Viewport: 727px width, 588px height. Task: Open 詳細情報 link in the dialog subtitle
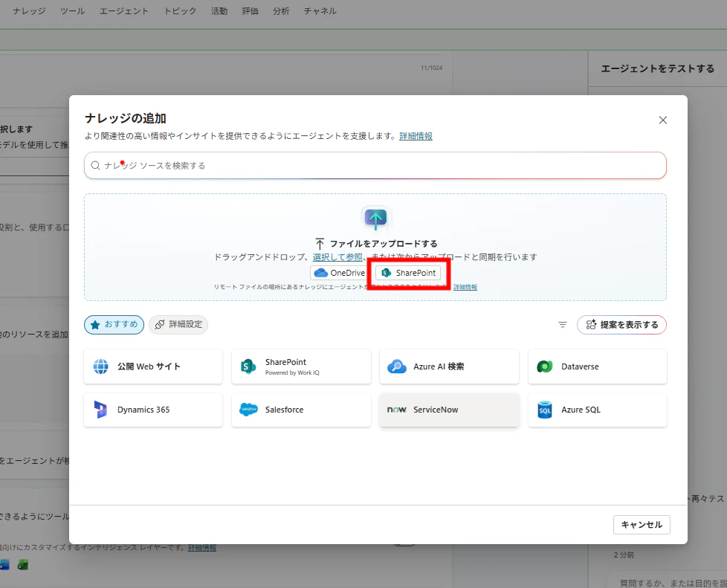416,136
